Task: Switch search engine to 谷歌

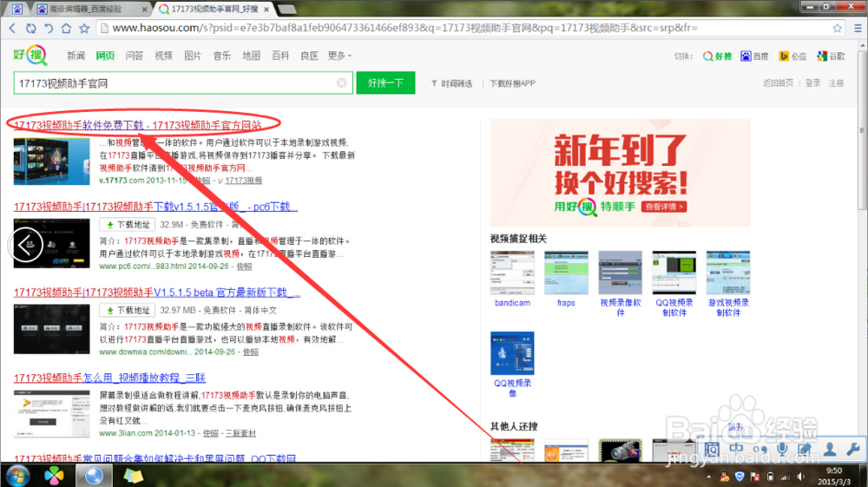Action: 831,56
